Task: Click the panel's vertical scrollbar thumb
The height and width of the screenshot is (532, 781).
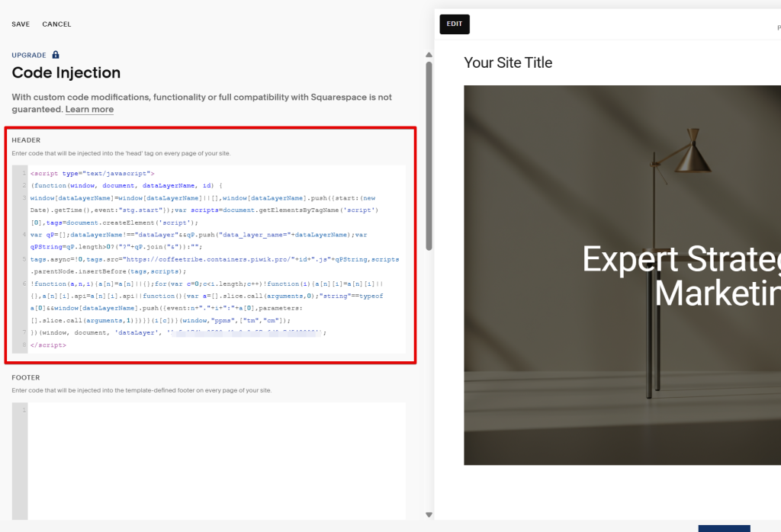Action: [x=429, y=155]
